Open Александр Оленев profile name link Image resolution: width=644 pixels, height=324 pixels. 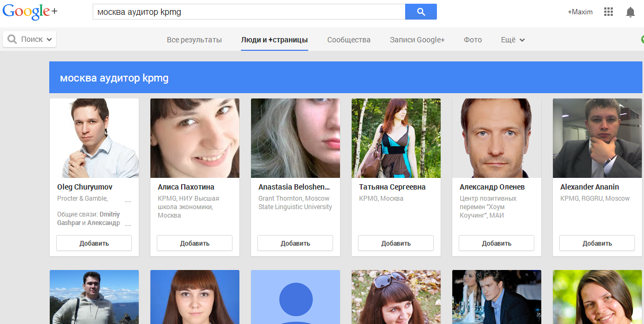[x=493, y=187]
